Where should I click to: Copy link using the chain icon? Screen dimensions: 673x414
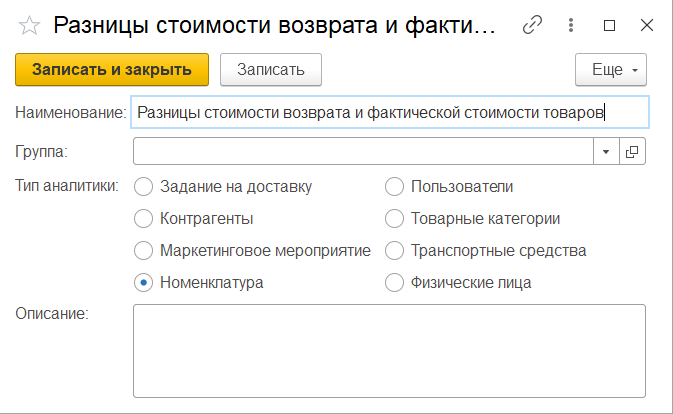point(532,25)
